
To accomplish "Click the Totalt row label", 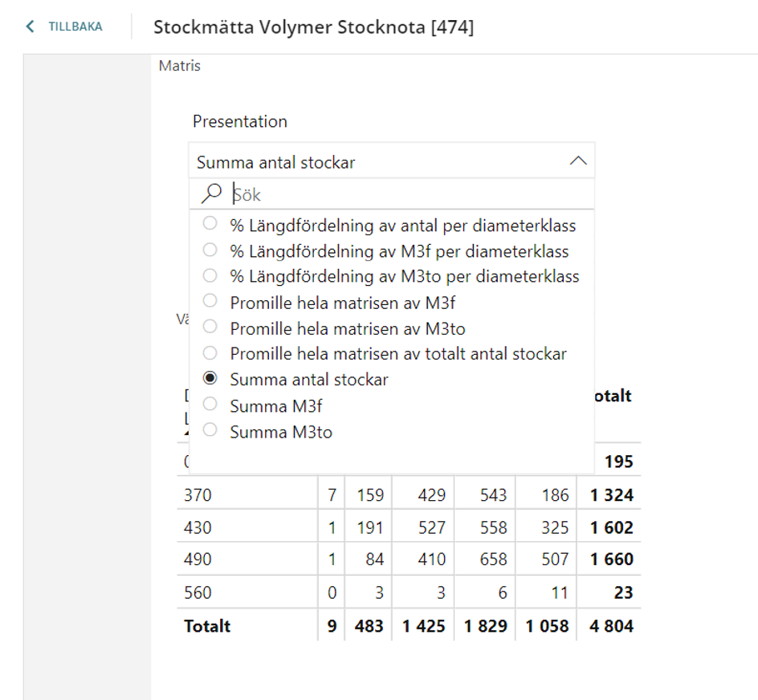I will (x=207, y=626).
